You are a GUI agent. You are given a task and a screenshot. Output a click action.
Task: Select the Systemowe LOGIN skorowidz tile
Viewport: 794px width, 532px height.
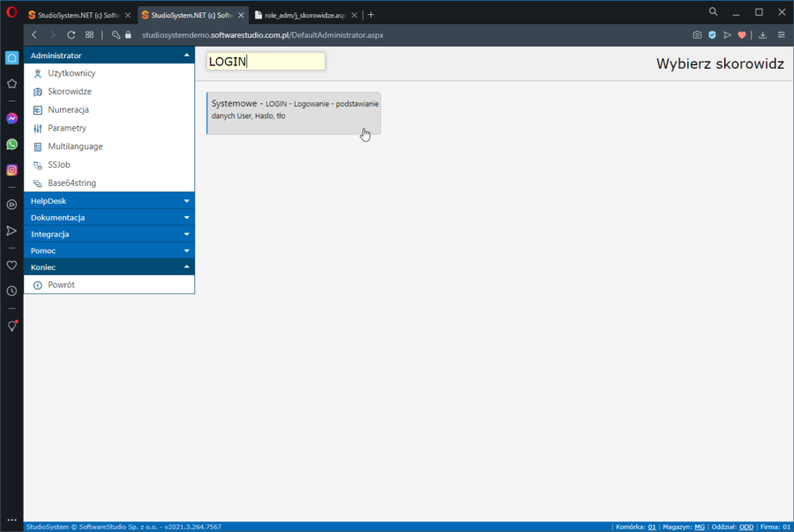[x=294, y=113]
